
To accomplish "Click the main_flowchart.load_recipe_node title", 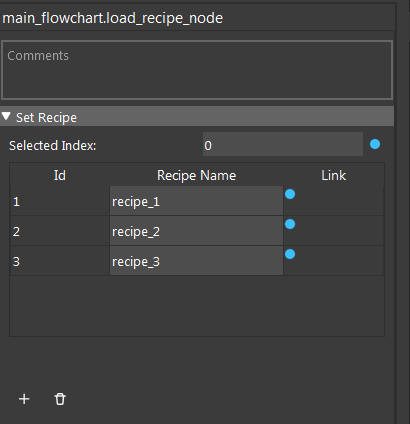I will point(113,18).
